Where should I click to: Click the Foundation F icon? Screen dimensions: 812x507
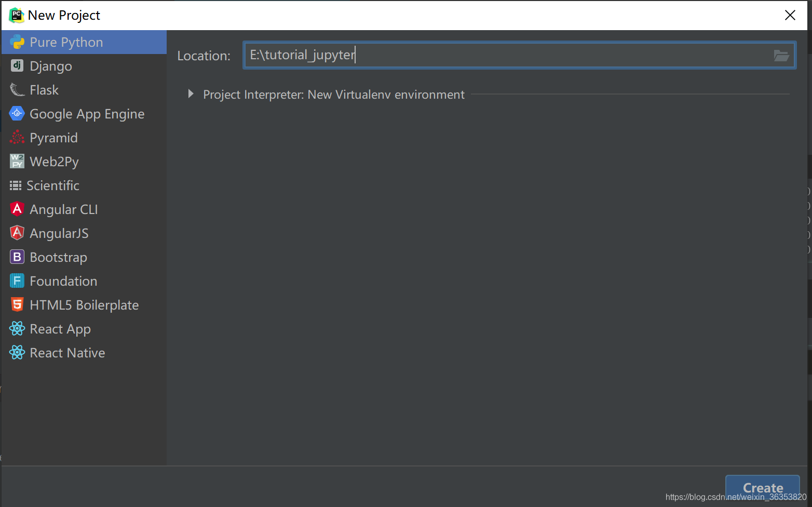tap(17, 281)
